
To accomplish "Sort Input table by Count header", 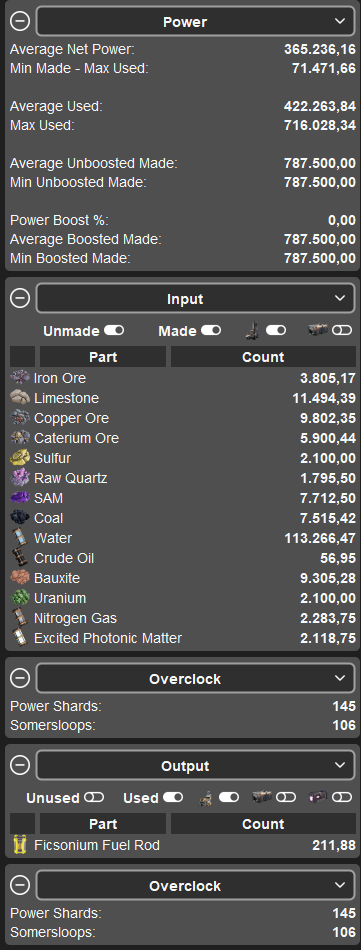I will (x=263, y=357).
